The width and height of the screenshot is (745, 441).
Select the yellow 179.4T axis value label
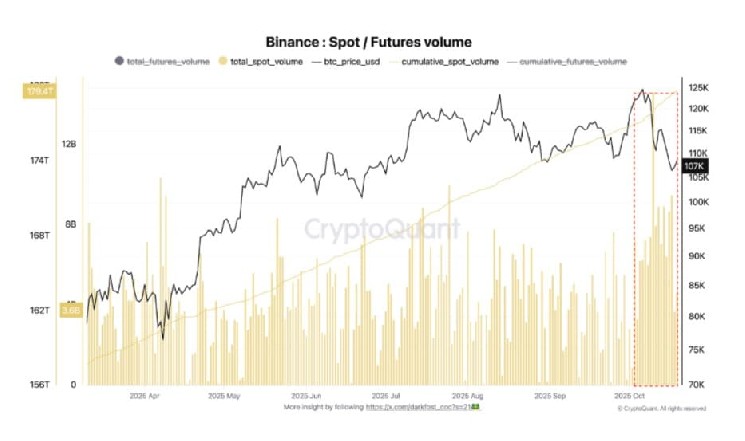click(39, 92)
